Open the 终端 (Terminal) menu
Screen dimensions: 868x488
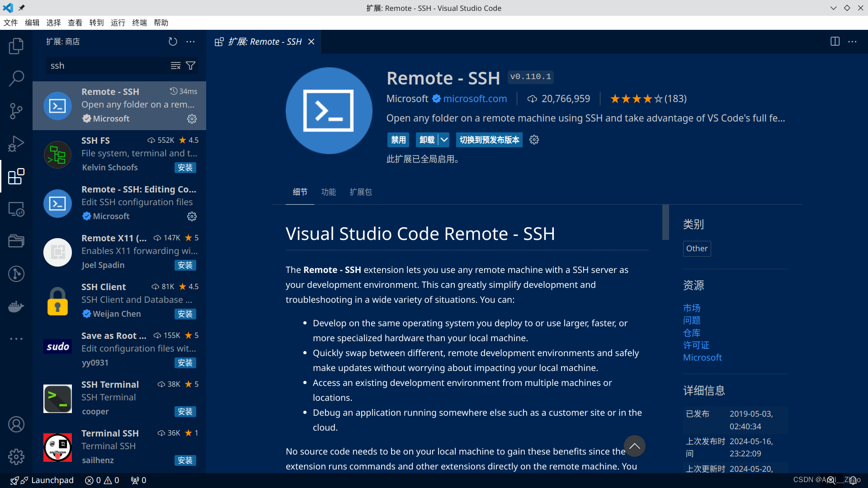pyautogui.click(x=139, y=23)
